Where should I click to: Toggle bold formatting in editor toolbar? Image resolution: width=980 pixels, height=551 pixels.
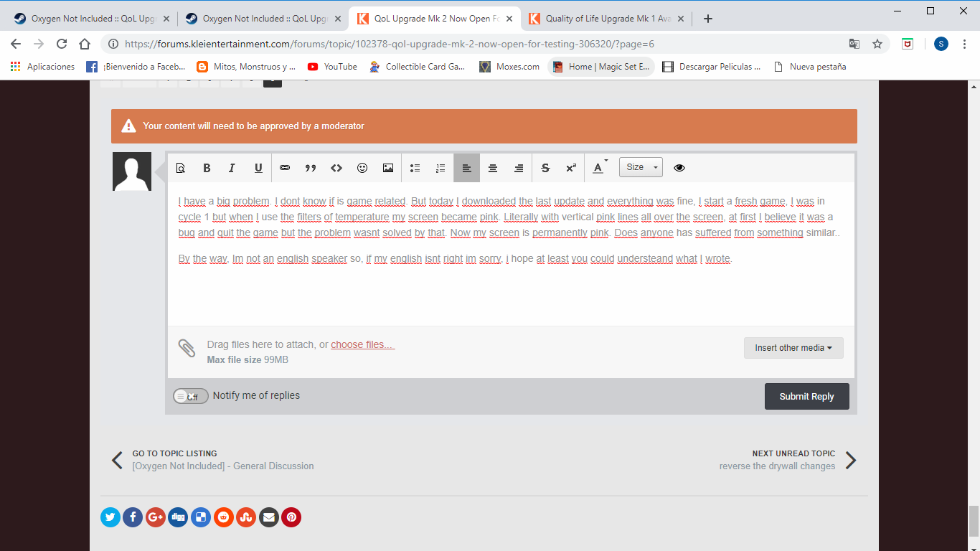click(207, 168)
